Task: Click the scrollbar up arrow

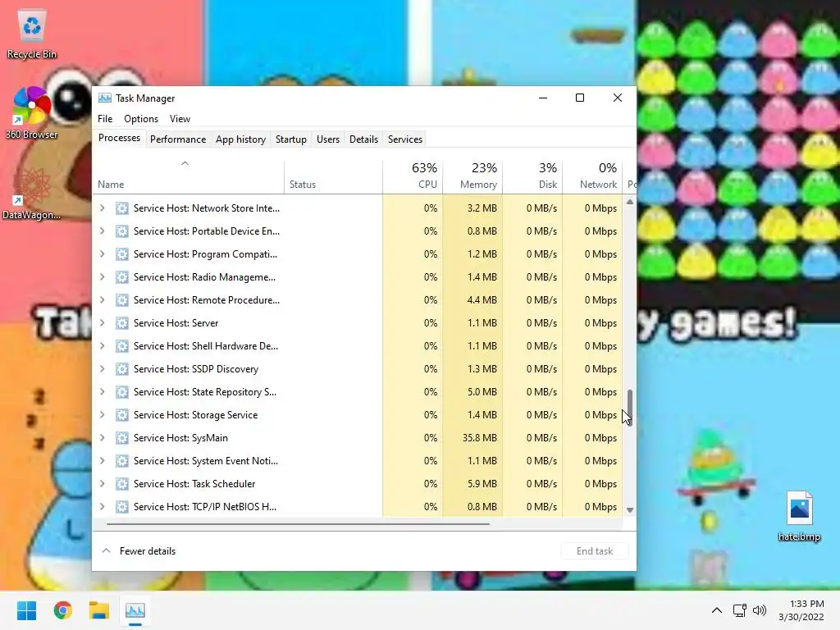Action: click(x=630, y=202)
